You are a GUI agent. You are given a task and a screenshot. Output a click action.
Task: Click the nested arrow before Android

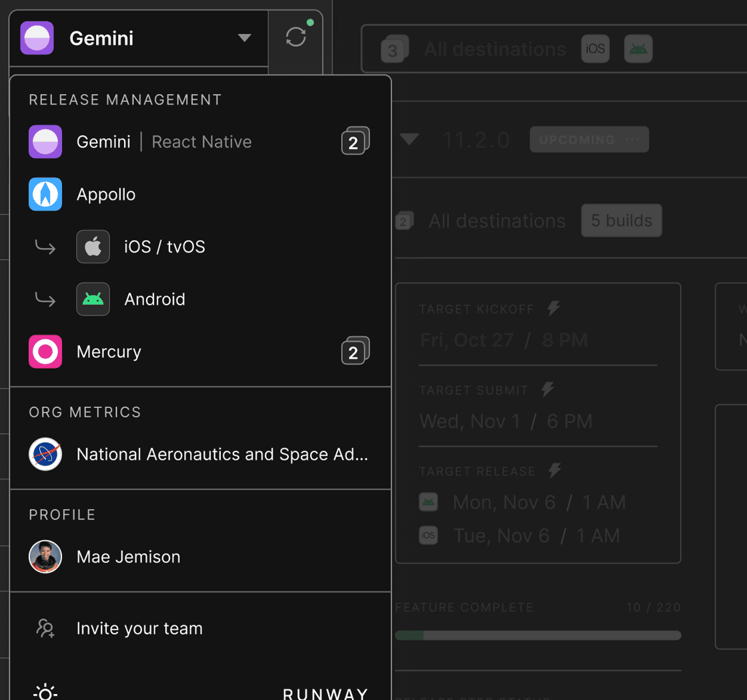coord(45,299)
